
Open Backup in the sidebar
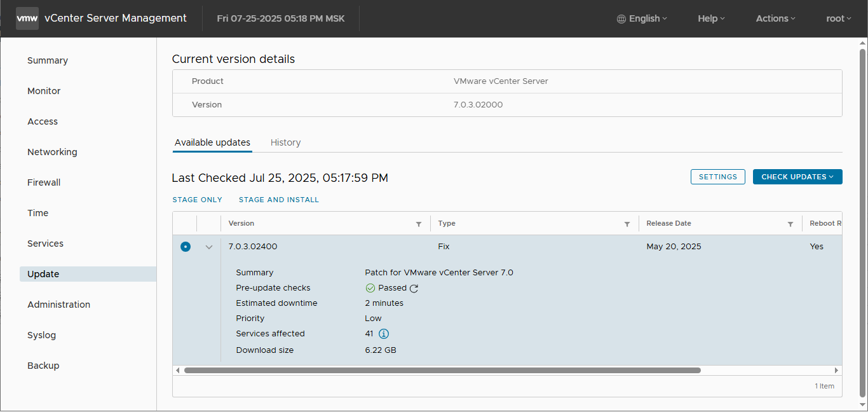point(43,366)
